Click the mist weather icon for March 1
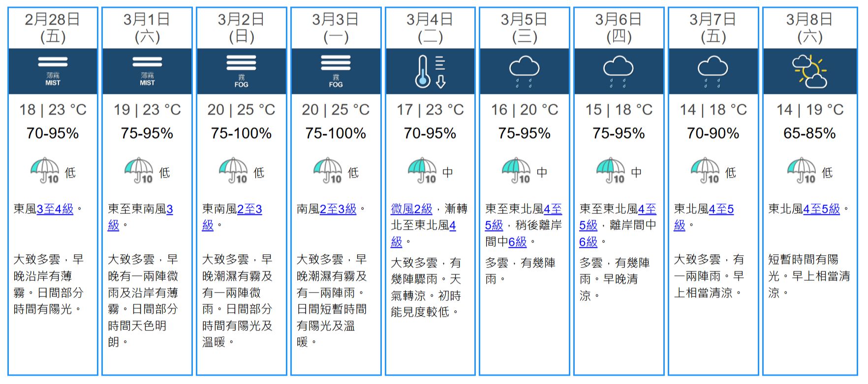This screenshot has width=868, height=384. tap(147, 71)
